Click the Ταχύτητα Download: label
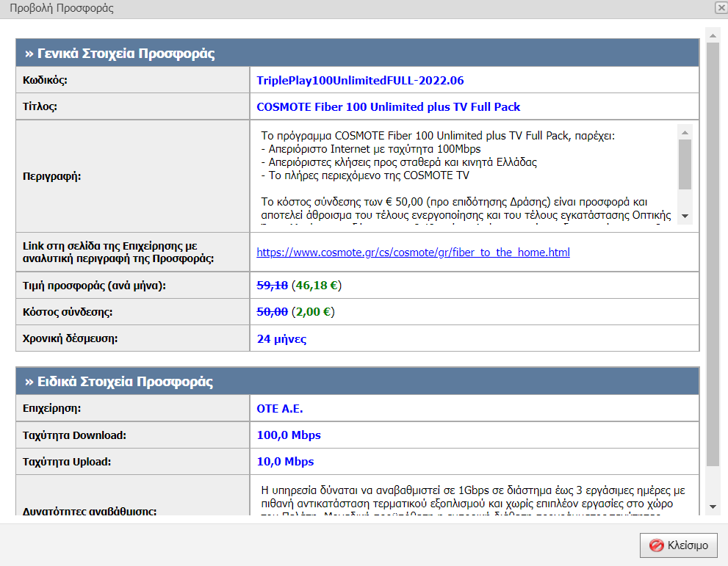This screenshot has height=566, width=728. pyautogui.click(x=74, y=435)
